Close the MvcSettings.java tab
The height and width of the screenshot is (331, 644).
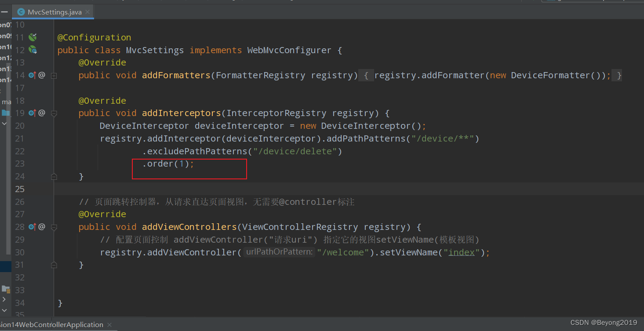pos(87,12)
